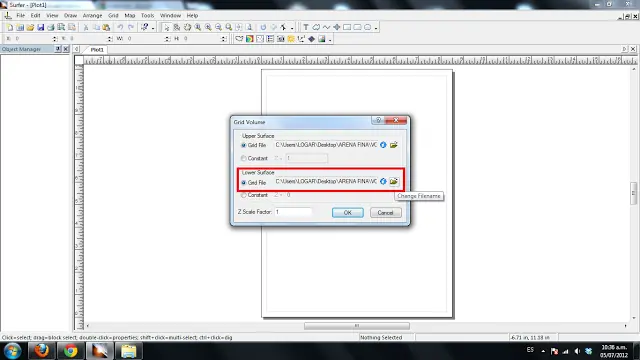Viewport: 640px width, 360px height.
Task: Expand the drawing toolbar options arrow
Action: (376, 28)
